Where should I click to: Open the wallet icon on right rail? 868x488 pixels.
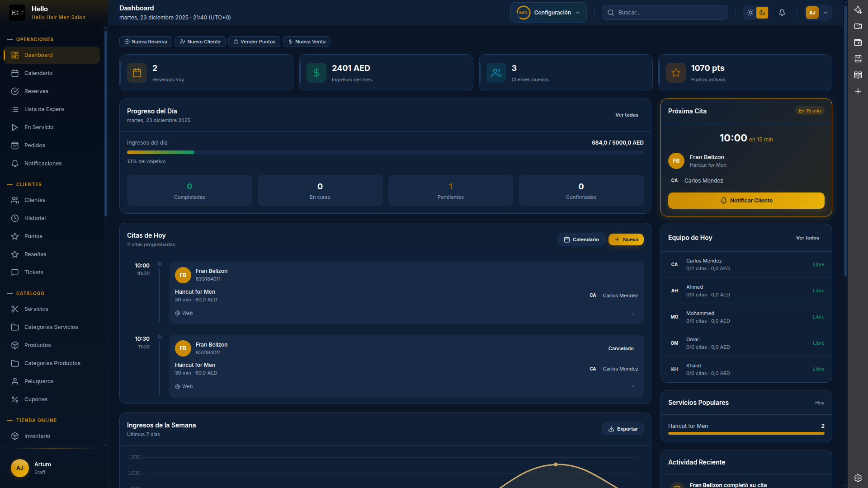click(x=858, y=42)
